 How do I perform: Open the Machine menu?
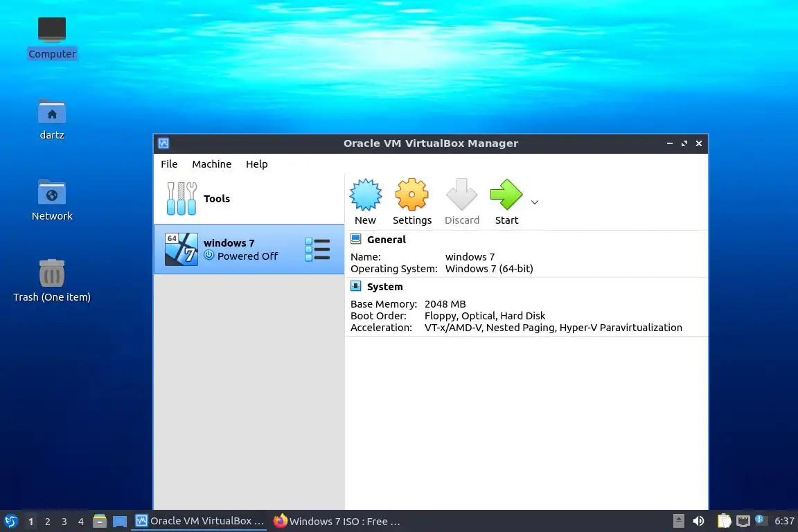pyautogui.click(x=212, y=164)
